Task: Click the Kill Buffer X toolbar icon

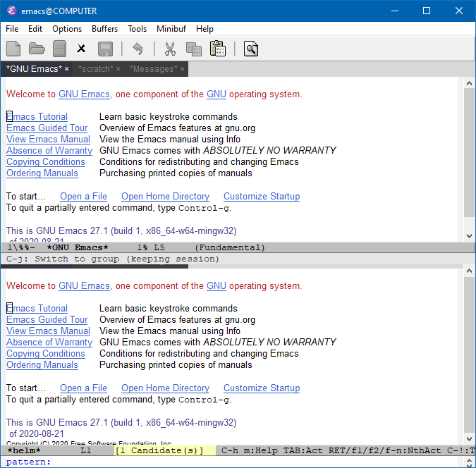Action: click(x=81, y=49)
